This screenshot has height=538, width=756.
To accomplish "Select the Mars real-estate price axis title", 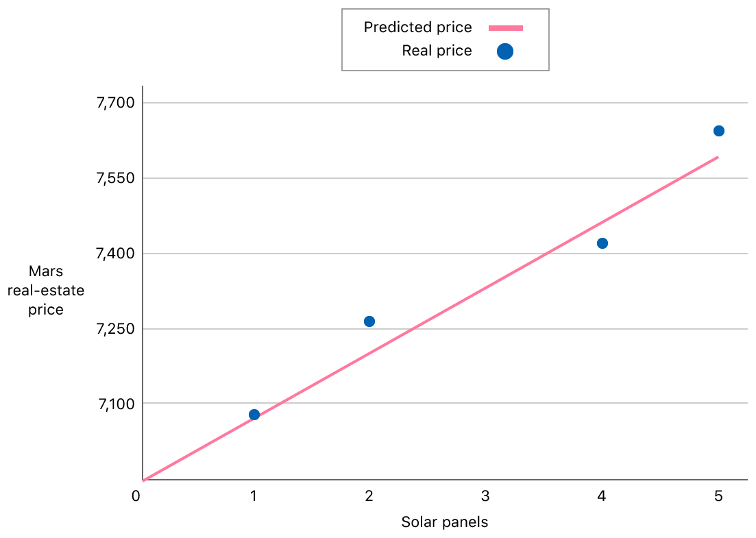I will coord(46,291).
